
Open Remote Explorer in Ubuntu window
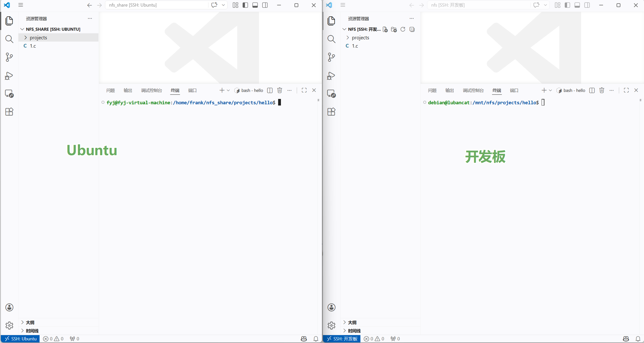9,94
